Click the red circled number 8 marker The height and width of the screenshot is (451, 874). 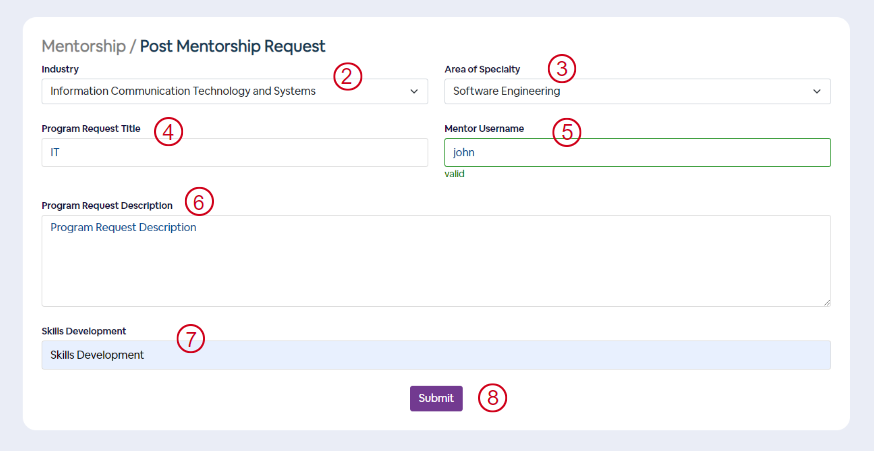493,399
